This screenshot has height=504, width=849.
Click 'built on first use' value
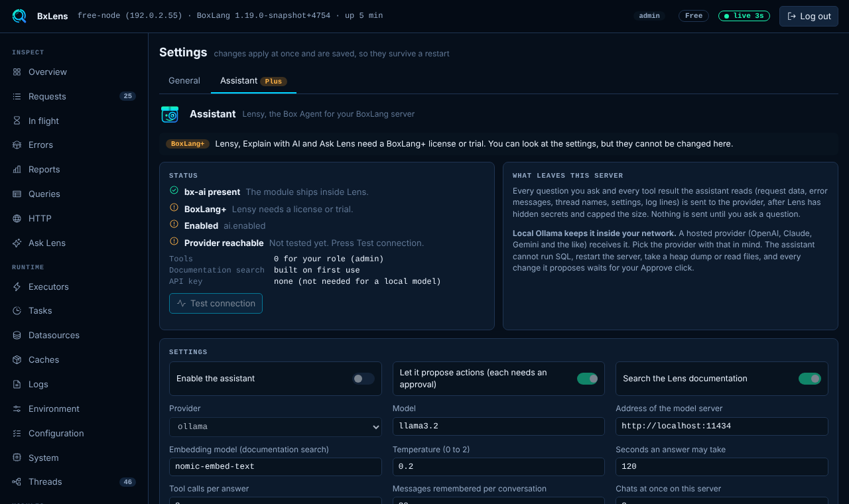tap(316, 270)
